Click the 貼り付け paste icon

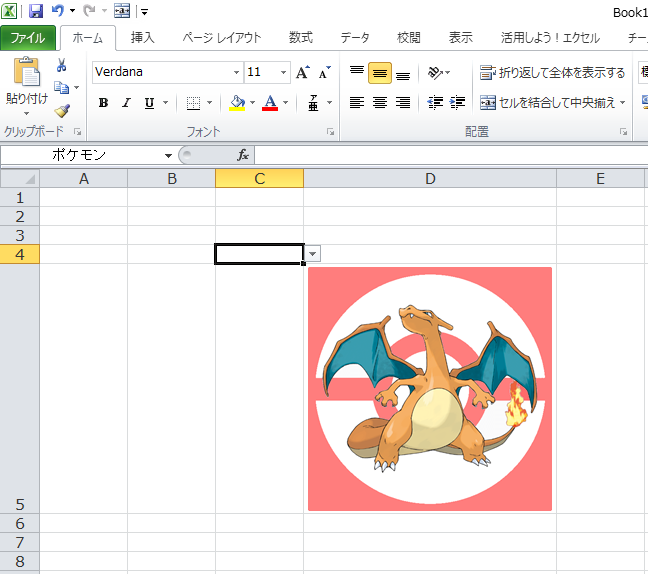point(27,73)
